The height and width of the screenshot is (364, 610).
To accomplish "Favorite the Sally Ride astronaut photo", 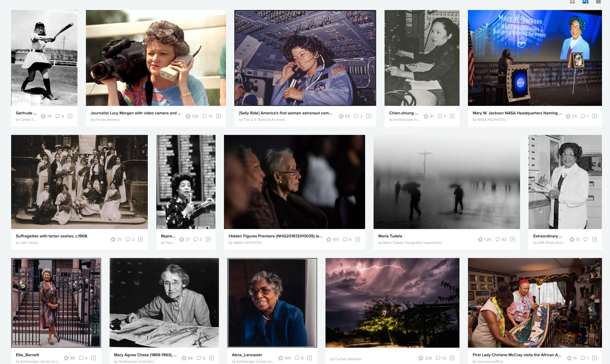I will (341, 116).
